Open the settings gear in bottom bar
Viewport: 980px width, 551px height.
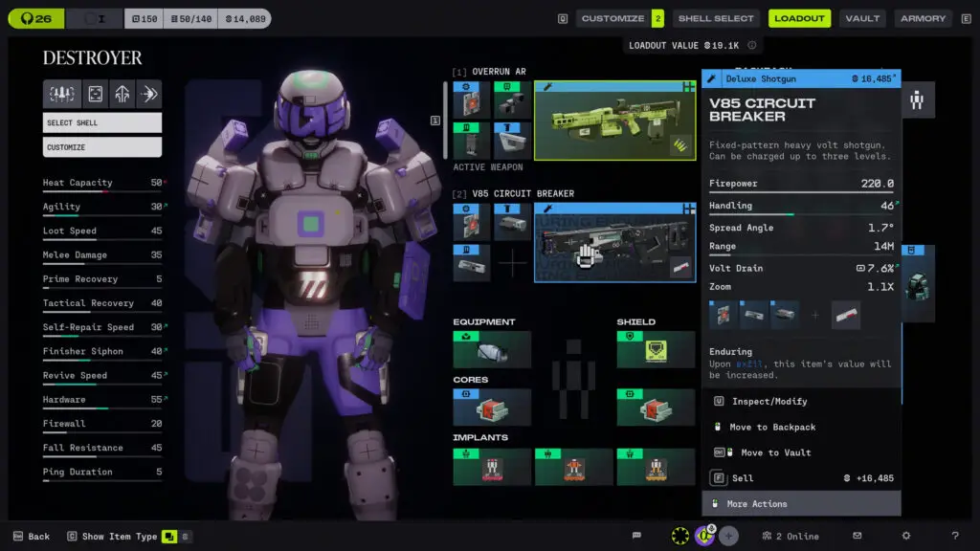coord(905,536)
